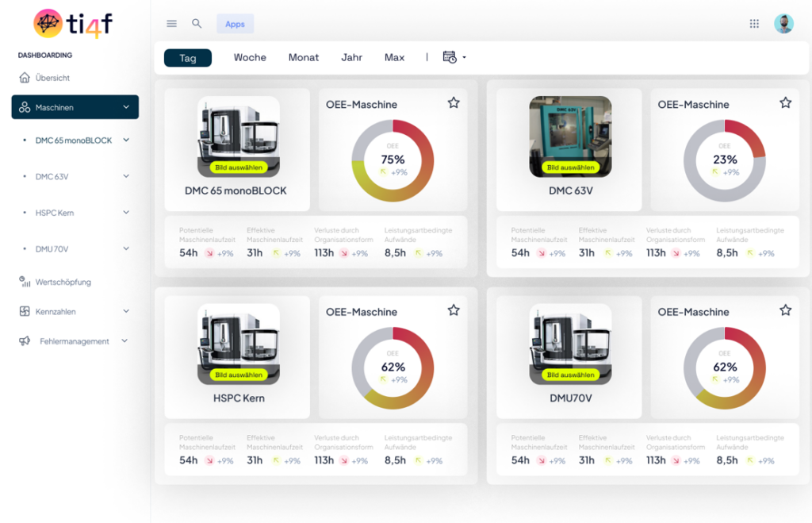Viewport: 812px width, 523px height.
Task: Expand the Kennzahlen chevron
Action: click(x=126, y=311)
